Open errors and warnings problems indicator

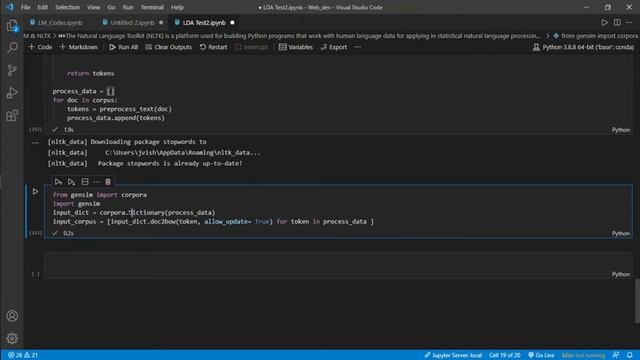click(x=23, y=355)
